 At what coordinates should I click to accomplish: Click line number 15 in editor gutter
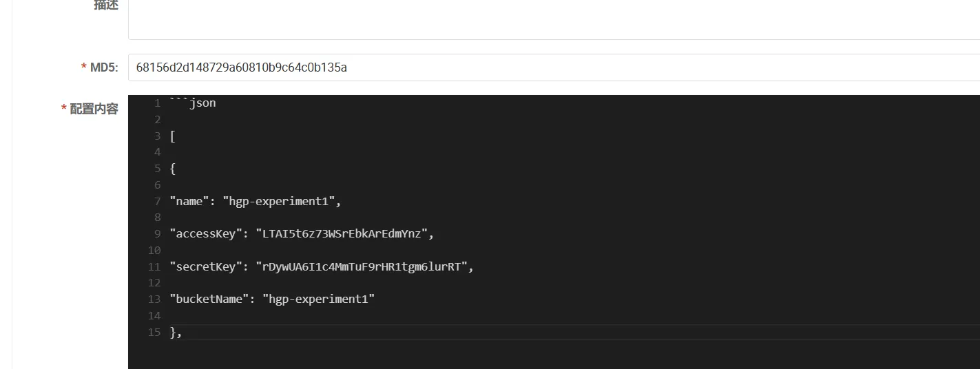click(154, 333)
